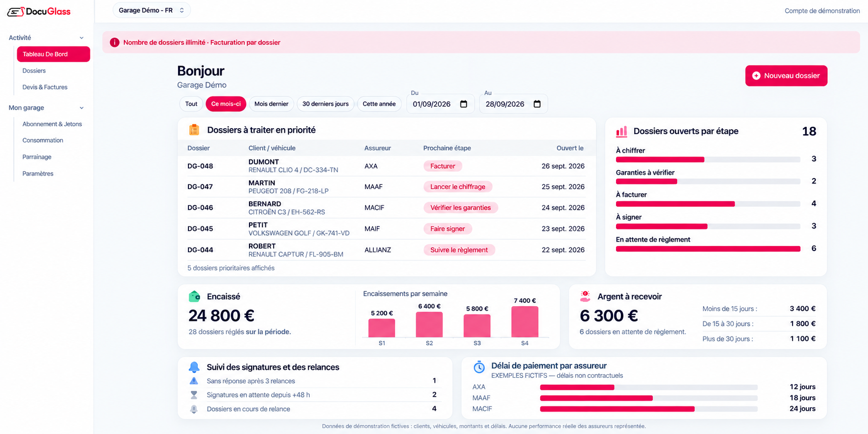
Task: Select the Mois dernier period filter
Action: coord(271,104)
